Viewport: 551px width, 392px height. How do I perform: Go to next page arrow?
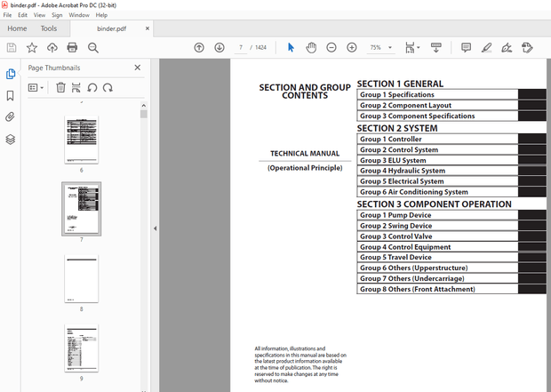pyautogui.click(x=219, y=47)
